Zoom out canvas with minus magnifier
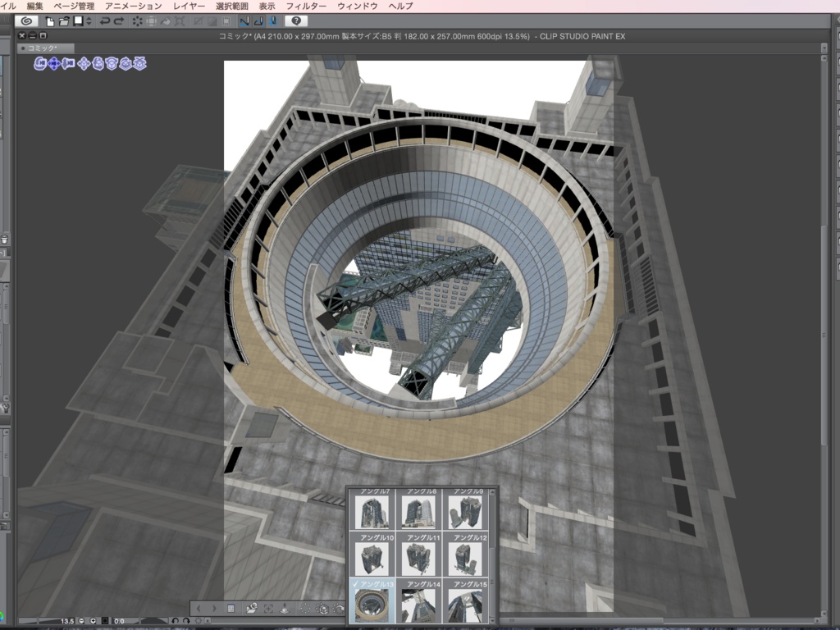The width and height of the screenshot is (840, 630). tap(82, 621)
